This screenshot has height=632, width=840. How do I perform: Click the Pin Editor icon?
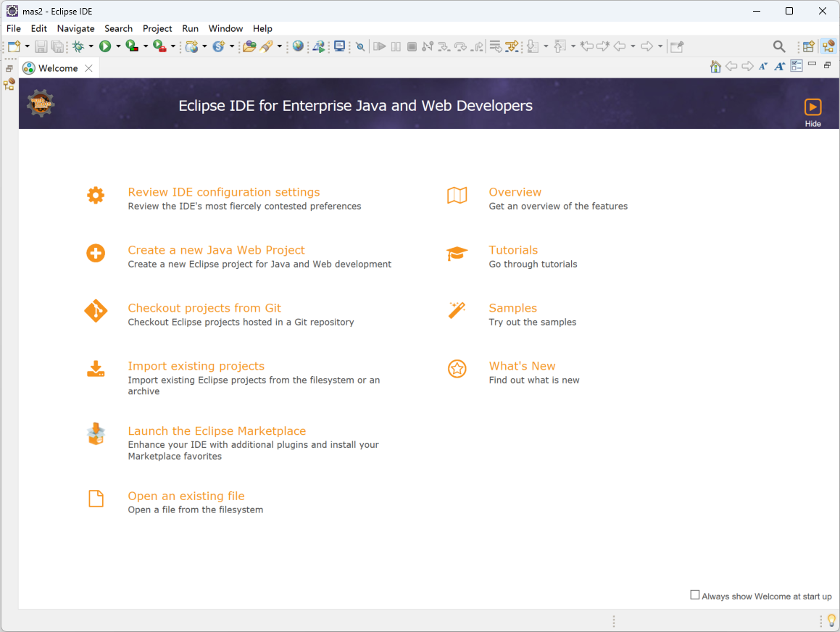pos(677,46)
